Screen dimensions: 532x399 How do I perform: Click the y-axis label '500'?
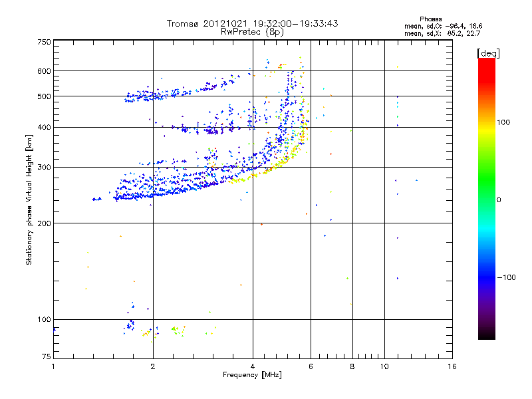(x=44, y=96)
